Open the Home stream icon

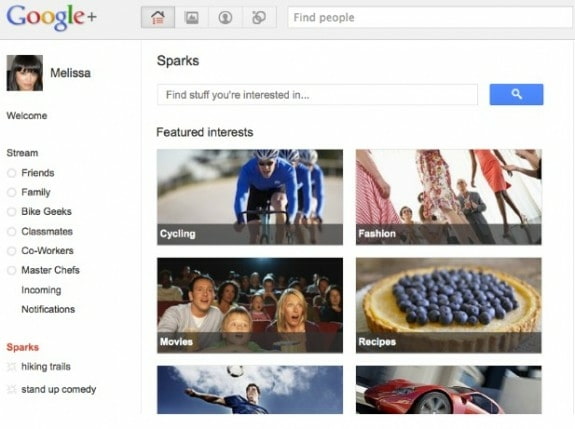158,17
